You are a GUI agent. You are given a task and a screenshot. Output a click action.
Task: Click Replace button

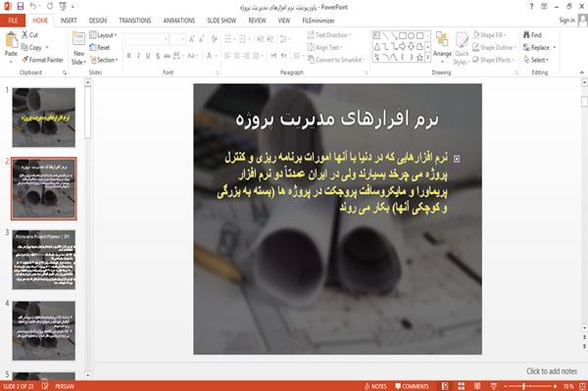[540, 47]
